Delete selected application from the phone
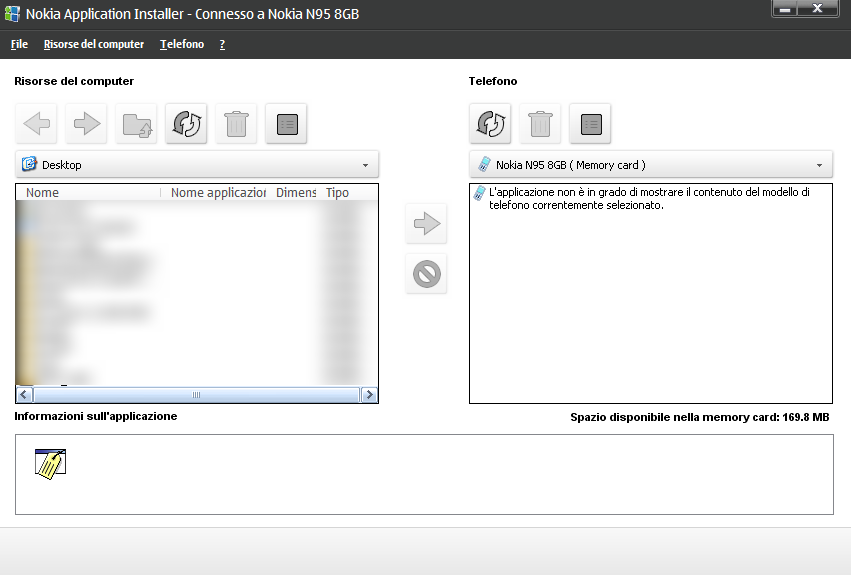Image resolution: width=851 pixels, height=575 pixels. tap(540, 124)
